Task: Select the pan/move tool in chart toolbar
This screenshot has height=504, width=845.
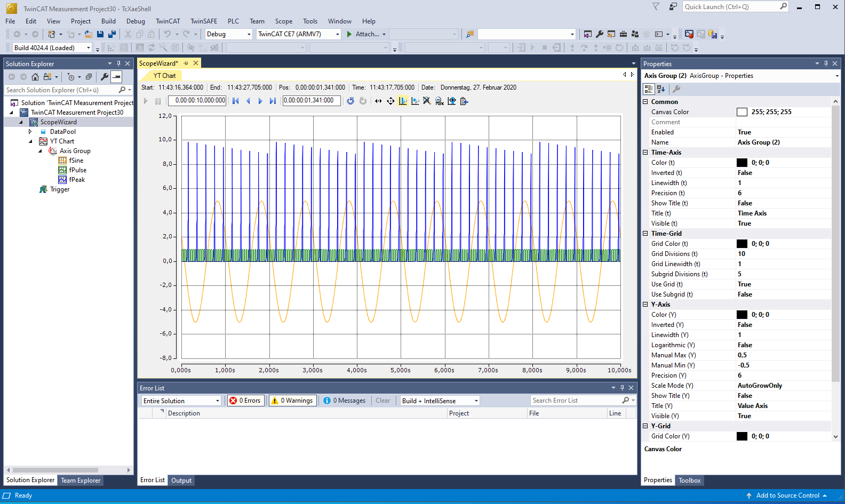Action: click(x=390, y=101)
